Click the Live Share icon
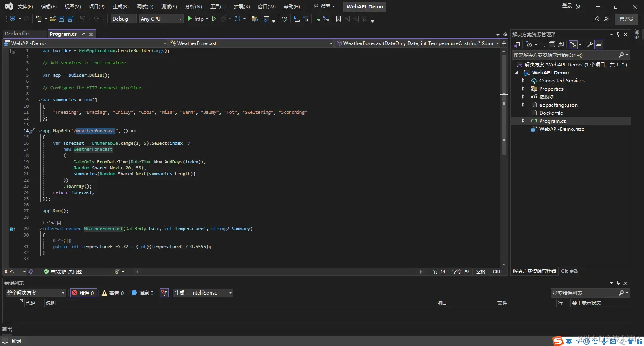 [597, 19]
